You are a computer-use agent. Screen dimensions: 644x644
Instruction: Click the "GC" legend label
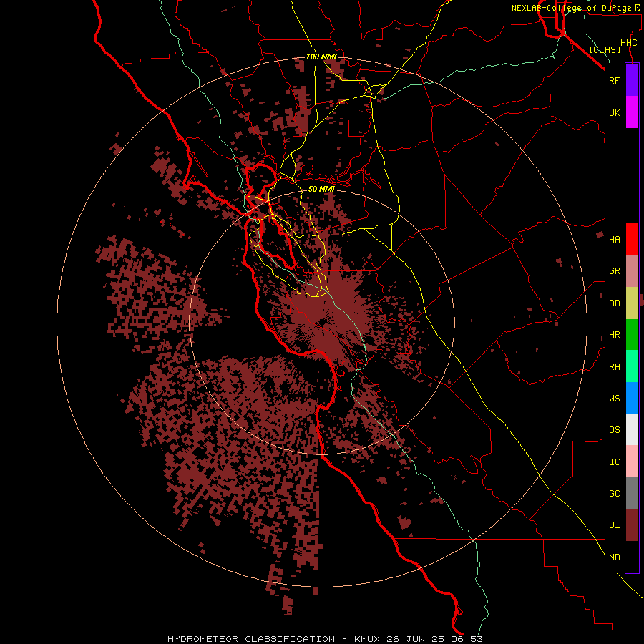[614, 493]
